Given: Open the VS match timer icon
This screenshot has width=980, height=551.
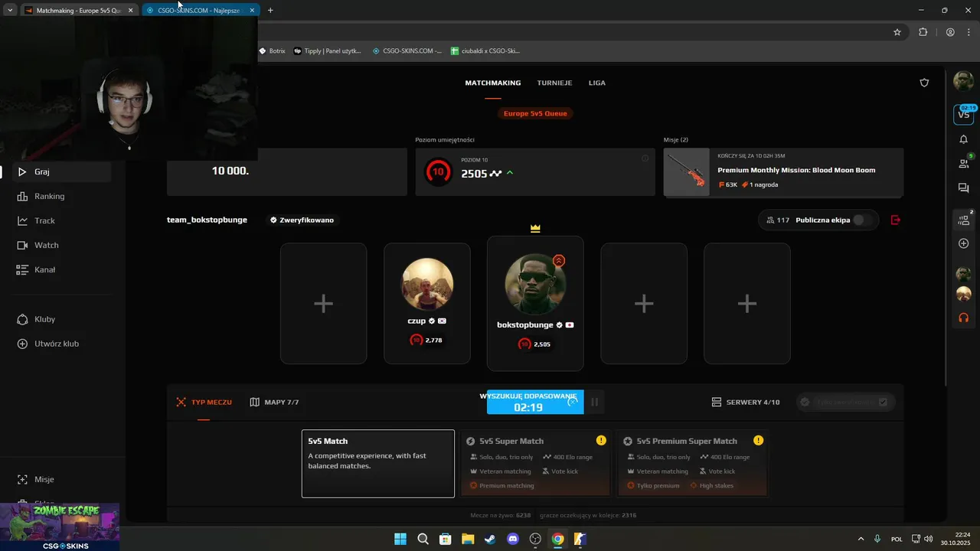Looking at the screenshot, I should tap(963, 114).
